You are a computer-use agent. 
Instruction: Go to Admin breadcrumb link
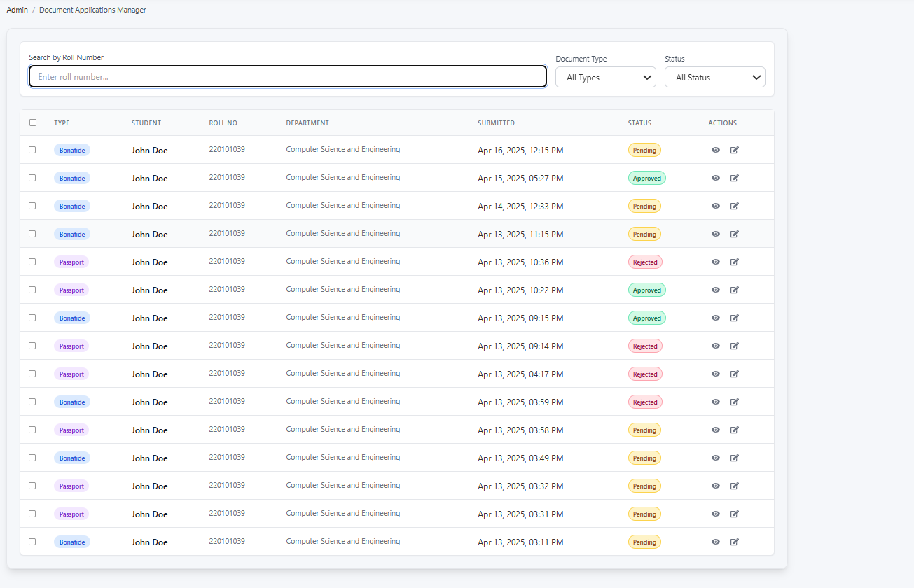(x=17, y=10)
